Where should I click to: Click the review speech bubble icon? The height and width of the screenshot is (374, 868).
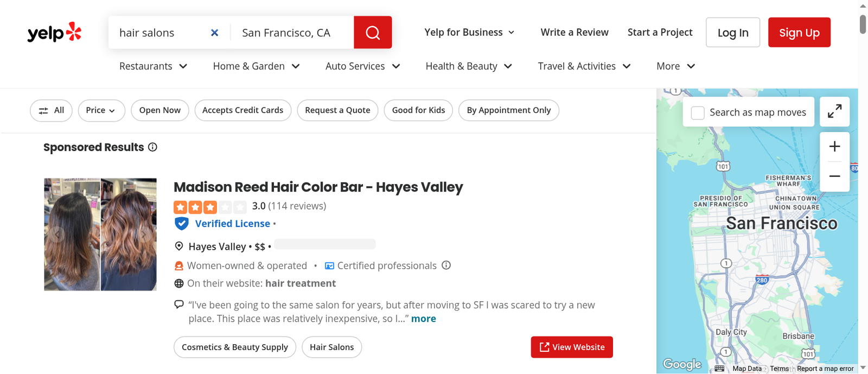pos(179,305)
